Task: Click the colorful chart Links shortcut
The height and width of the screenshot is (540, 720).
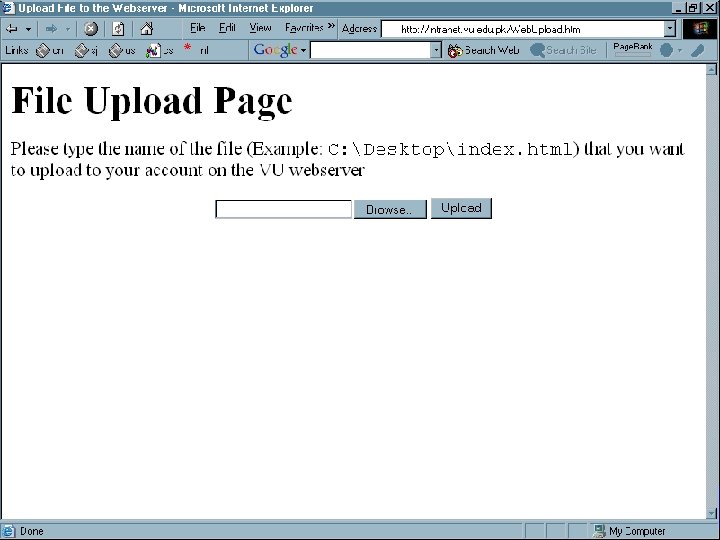Action: (x=159, y=51)
